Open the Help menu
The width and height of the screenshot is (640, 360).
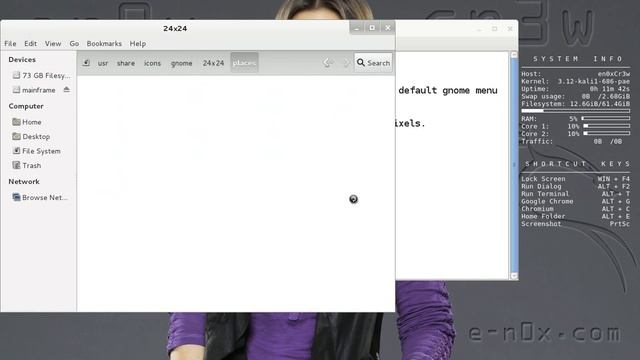[138, 44]
